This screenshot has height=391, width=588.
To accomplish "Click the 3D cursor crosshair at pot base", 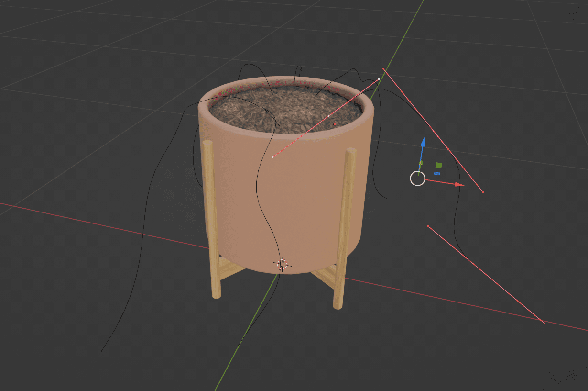I will (282, 264).
